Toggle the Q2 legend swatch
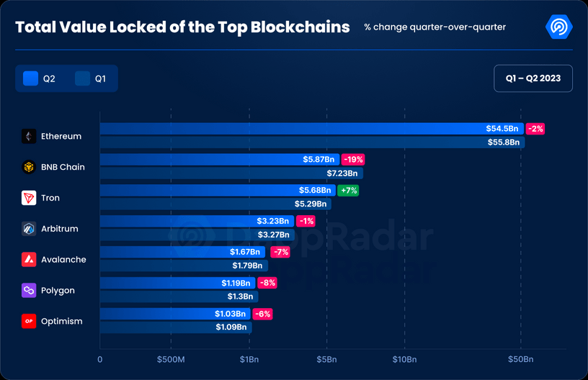The height and width of the screenshot is (380, 588). [30, 78]
